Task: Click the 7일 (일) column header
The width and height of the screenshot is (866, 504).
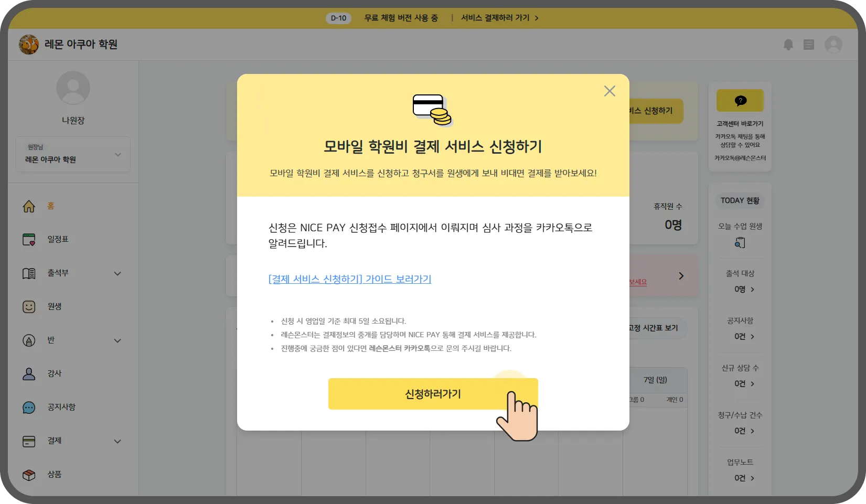Action: 655,380
